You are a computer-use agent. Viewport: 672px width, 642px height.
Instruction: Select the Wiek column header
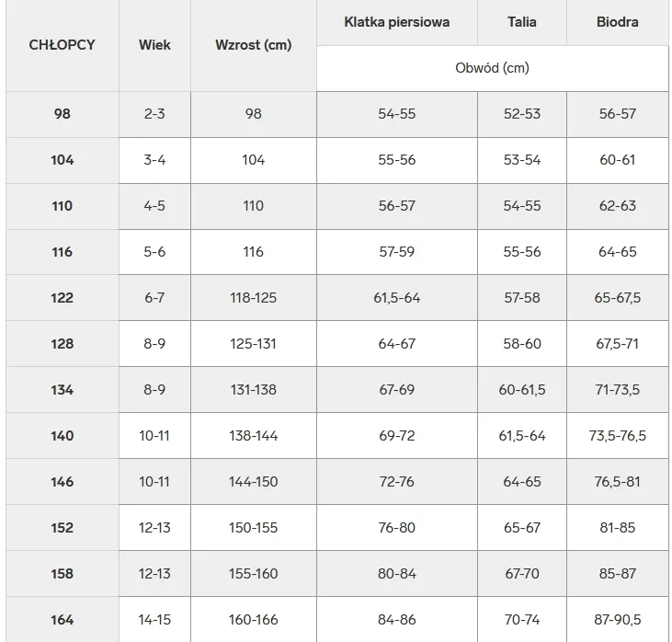154,44
